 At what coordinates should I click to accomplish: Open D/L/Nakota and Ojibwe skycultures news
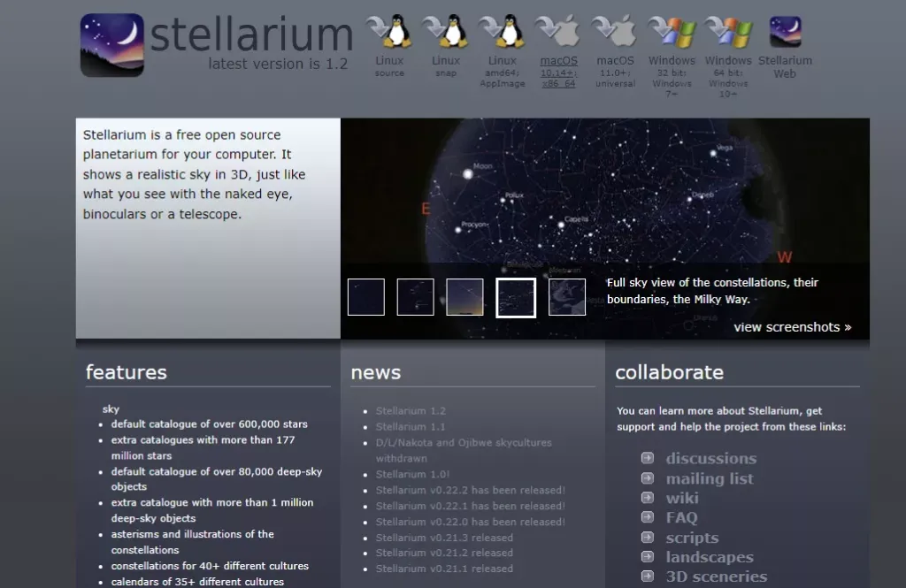tap(464, 451)
